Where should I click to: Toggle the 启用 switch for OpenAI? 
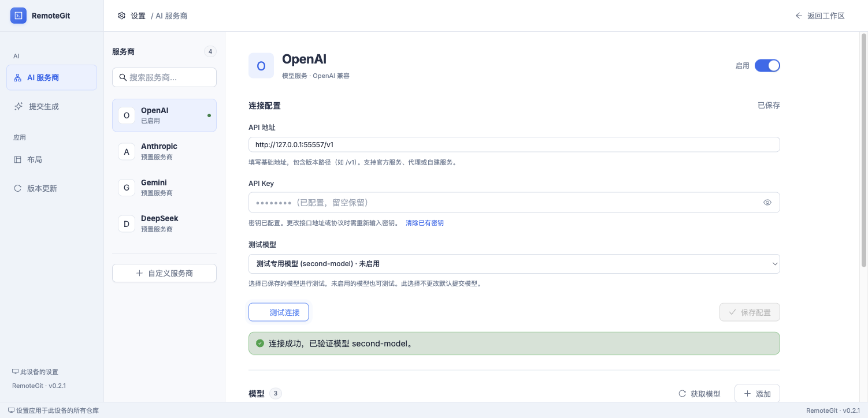coord(767,65)
